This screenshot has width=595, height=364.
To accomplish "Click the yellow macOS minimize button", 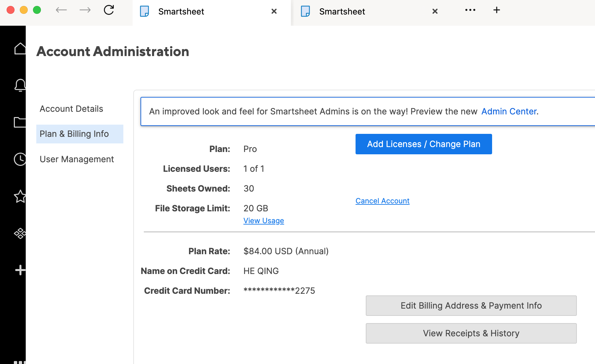I will tap(24, 10).
